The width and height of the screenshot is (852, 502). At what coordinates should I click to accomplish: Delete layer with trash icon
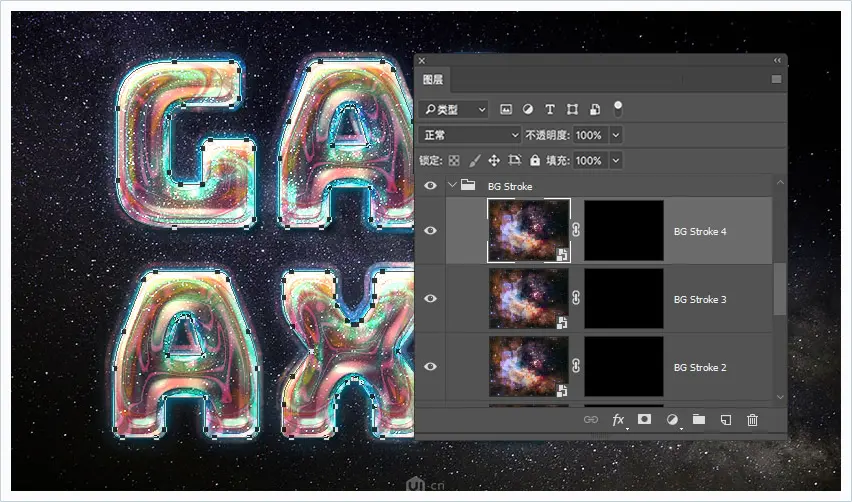tap(752, 419)
